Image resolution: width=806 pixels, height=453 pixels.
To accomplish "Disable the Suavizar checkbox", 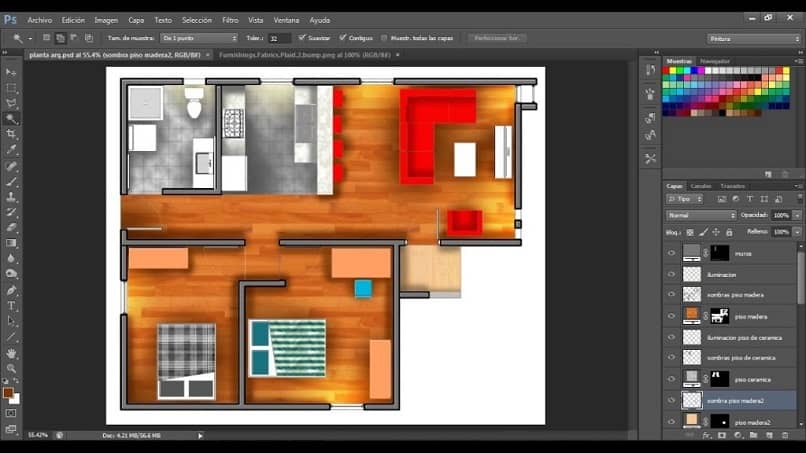I will [302, 38].
